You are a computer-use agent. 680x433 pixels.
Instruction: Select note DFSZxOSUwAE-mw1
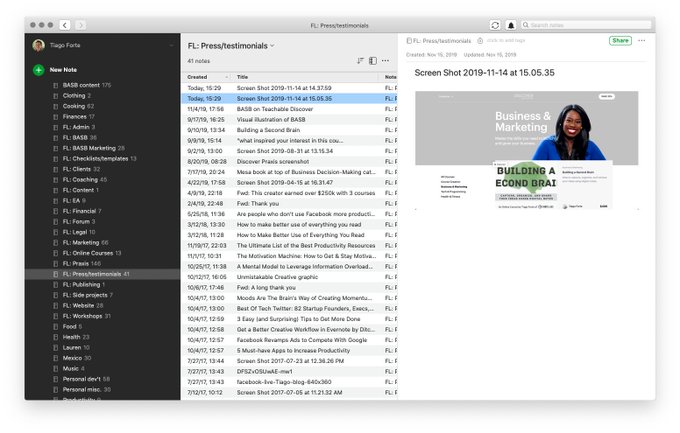(x=289, y=371)
